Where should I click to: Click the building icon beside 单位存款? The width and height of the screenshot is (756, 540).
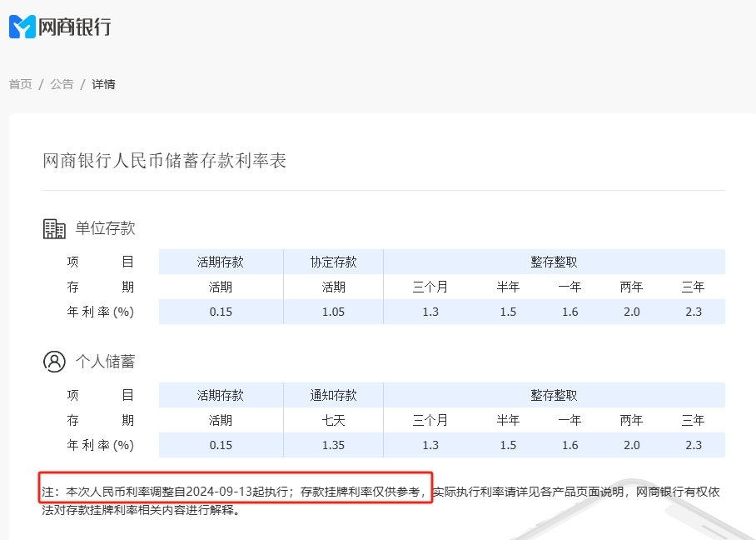click(54, 228)
